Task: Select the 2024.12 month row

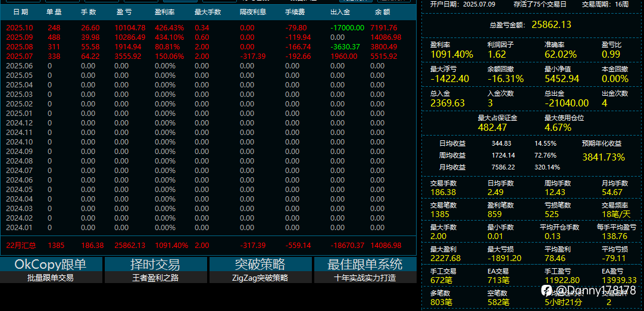Action: click(x=208, y=122)
